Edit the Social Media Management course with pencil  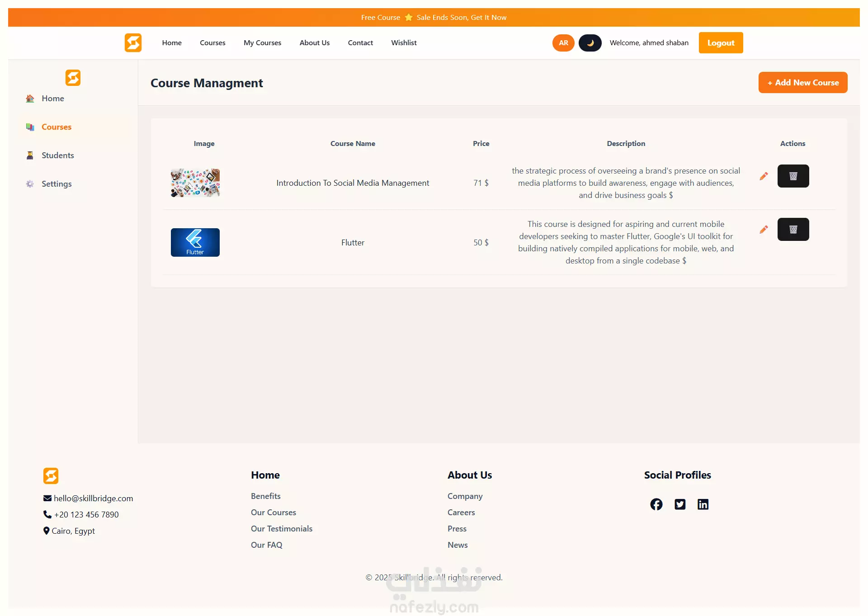coord(764,176)
